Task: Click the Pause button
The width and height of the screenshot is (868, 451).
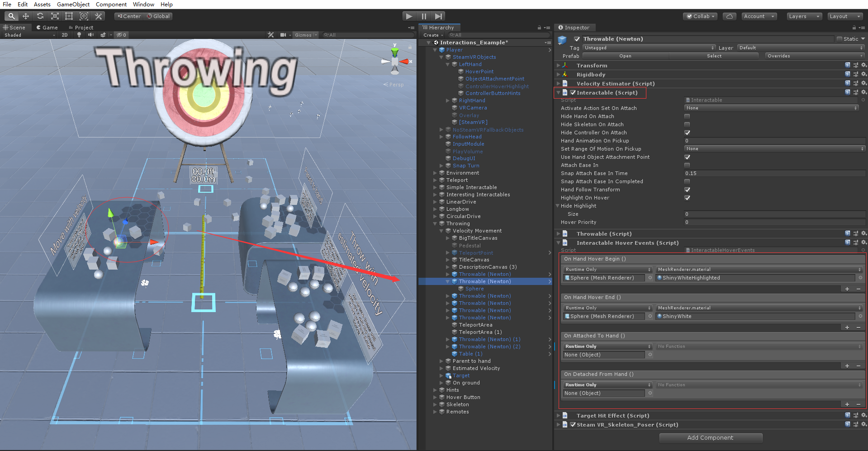Action: pyautogui.click(x=424, y=16)
